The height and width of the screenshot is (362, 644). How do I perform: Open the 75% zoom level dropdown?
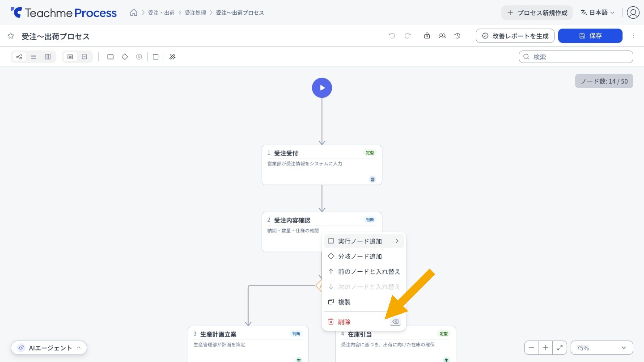coord(602,348)
